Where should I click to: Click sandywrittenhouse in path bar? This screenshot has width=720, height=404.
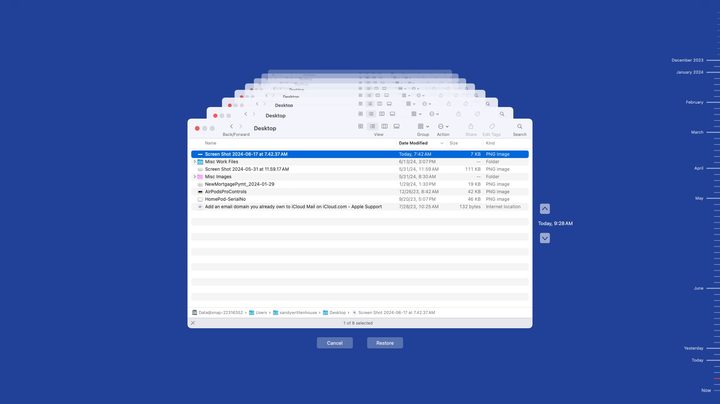coord(295,313)
